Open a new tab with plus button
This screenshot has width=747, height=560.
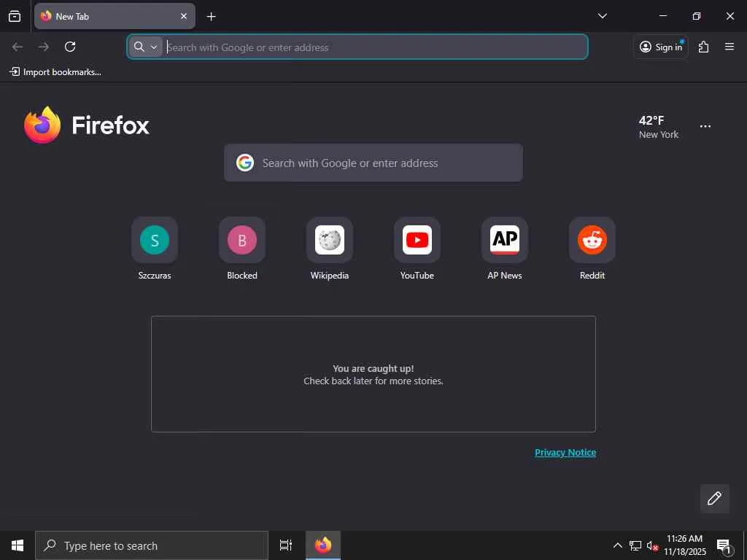click(x=211, y=17)
